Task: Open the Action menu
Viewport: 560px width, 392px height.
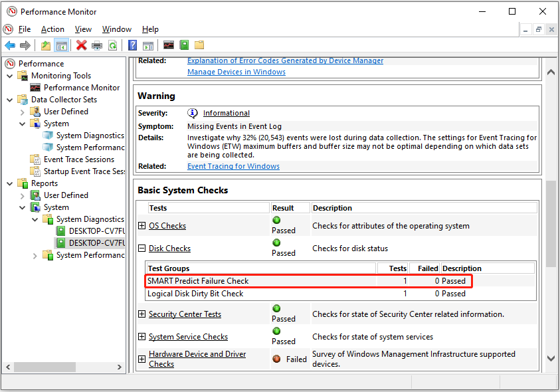Action: (52, 29)
